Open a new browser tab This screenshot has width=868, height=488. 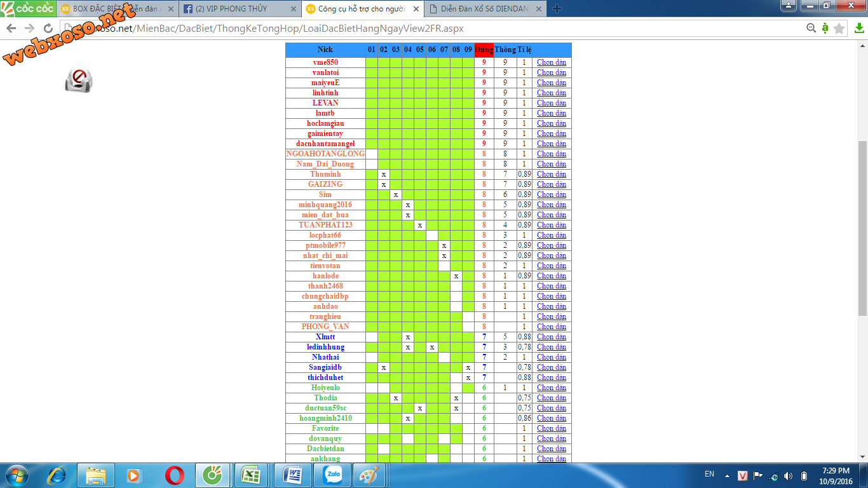point(557,9)
